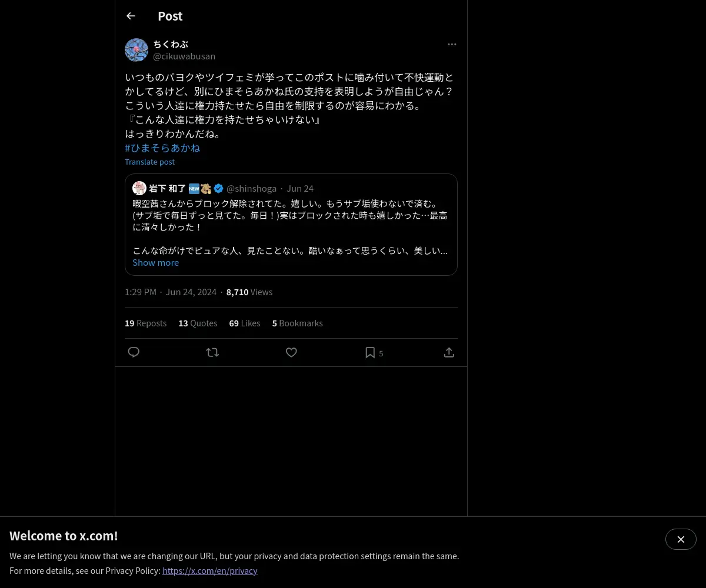
Task: Share the post via upload icon
Action: tap(449, 352)
